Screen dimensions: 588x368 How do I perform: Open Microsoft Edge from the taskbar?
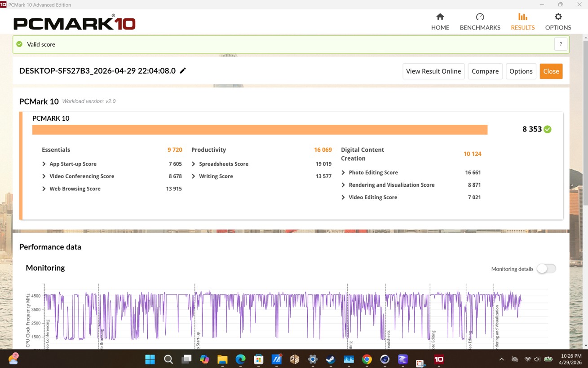(x=240, y=359)
